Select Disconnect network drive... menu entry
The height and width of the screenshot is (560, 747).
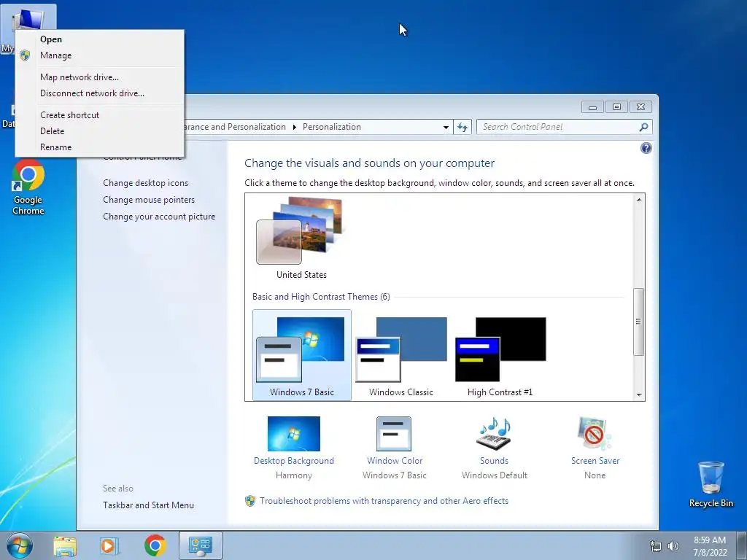pyautogui.click(x=99, y=93)
